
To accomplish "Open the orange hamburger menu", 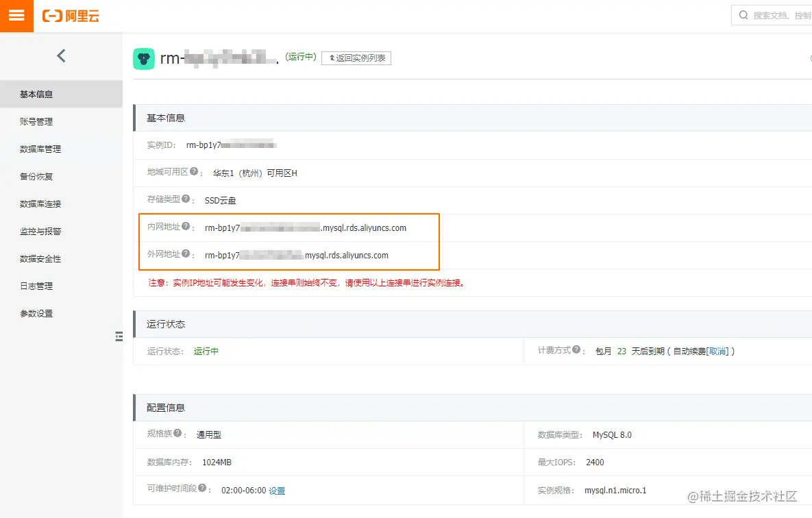I will coord(16,16).
